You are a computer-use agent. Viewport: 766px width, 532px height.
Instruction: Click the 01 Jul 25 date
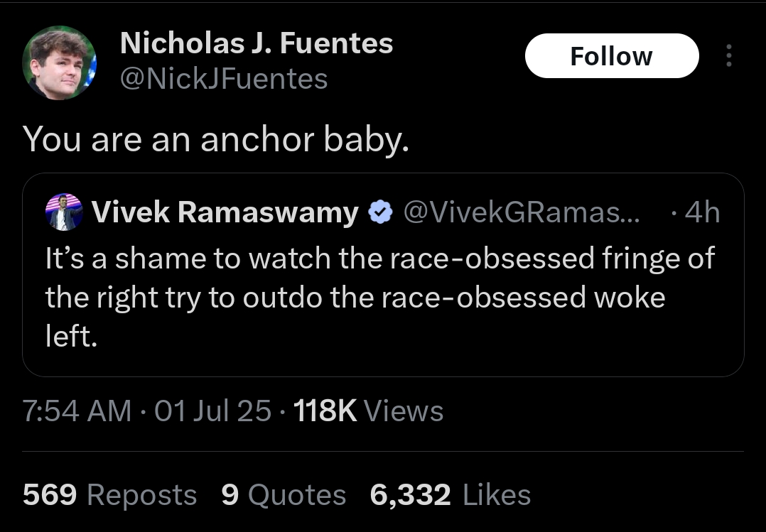tap(212, 411)
